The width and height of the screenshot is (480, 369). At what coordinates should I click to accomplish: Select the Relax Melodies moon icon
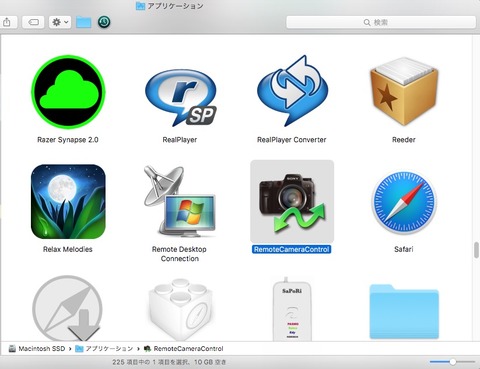point(68,201)
